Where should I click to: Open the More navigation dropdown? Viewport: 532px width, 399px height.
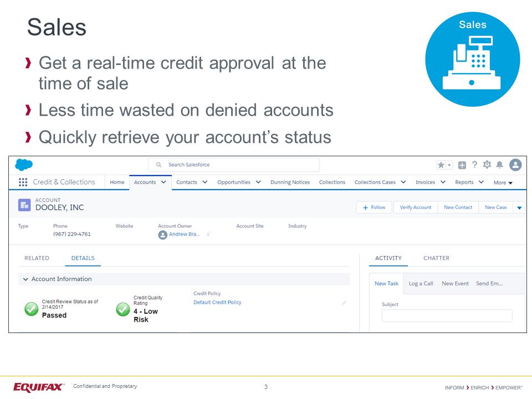tap(503, 182)
